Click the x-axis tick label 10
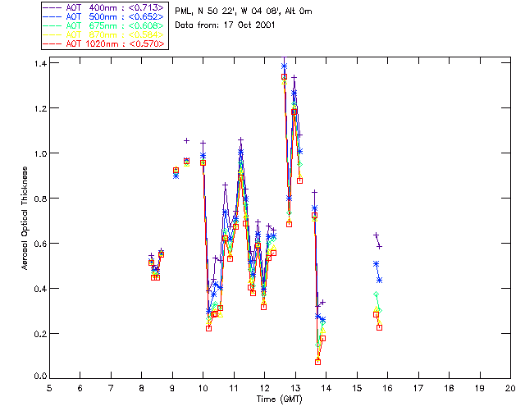 coord(203,388)
